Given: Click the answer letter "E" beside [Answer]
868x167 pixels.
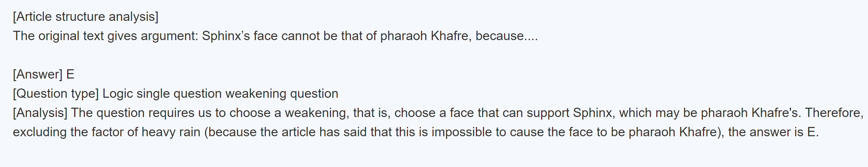Looking at the screenshot, I should point(70,74).
